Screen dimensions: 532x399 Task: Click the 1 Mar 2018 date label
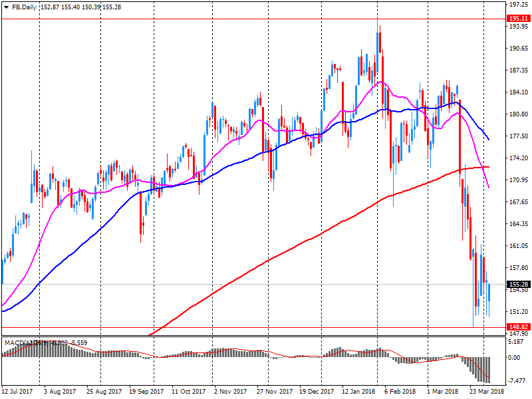pyautogui.click(x=443, y=391)
